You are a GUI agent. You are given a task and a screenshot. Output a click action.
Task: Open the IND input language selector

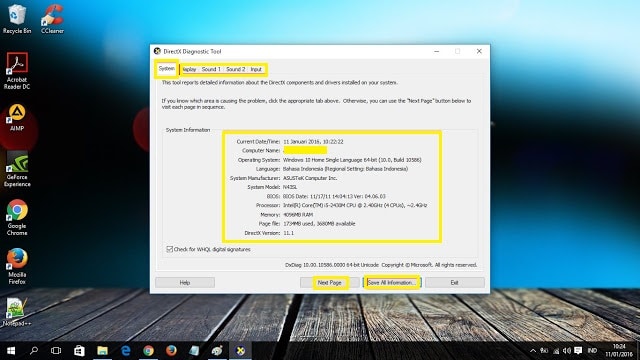click(592, 351)
